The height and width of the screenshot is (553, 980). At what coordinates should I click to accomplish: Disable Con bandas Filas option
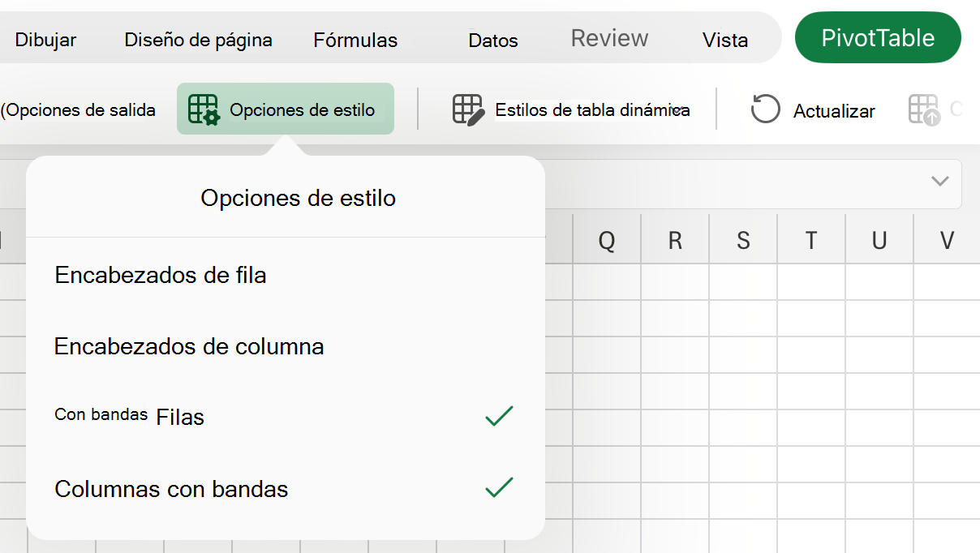click(285, 417)
